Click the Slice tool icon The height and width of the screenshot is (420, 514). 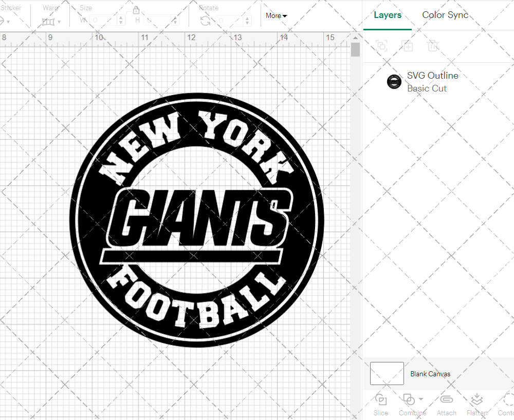pyautogui.click(x=381, y=400)
